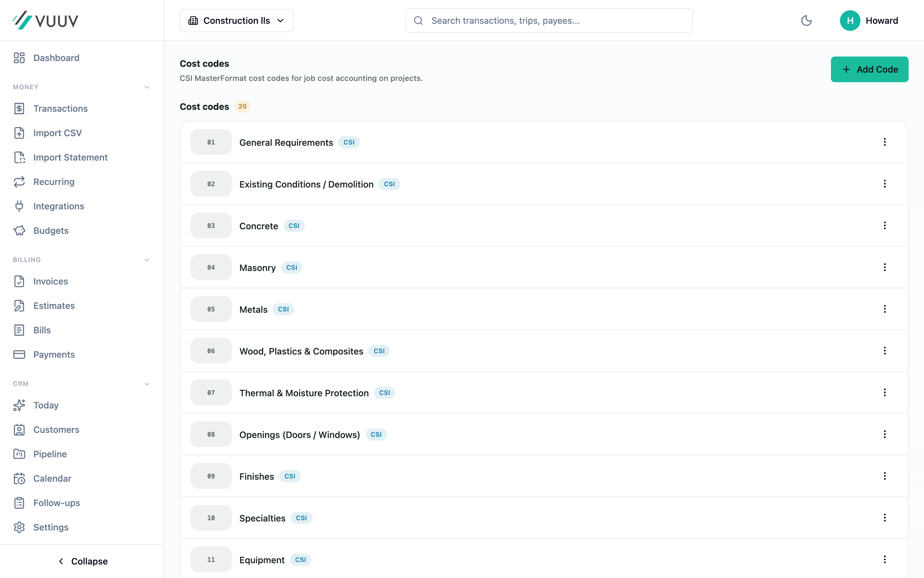Open options menu for Wood, Plastics & Composites
The width and height of the screenshot is (924, 578).
coord(885,351)
